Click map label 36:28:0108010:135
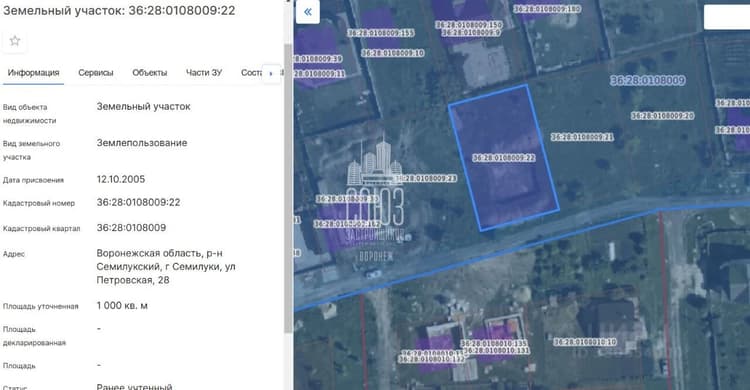The width and height of the screenshot is (750, 390). (x=494, y=343)
